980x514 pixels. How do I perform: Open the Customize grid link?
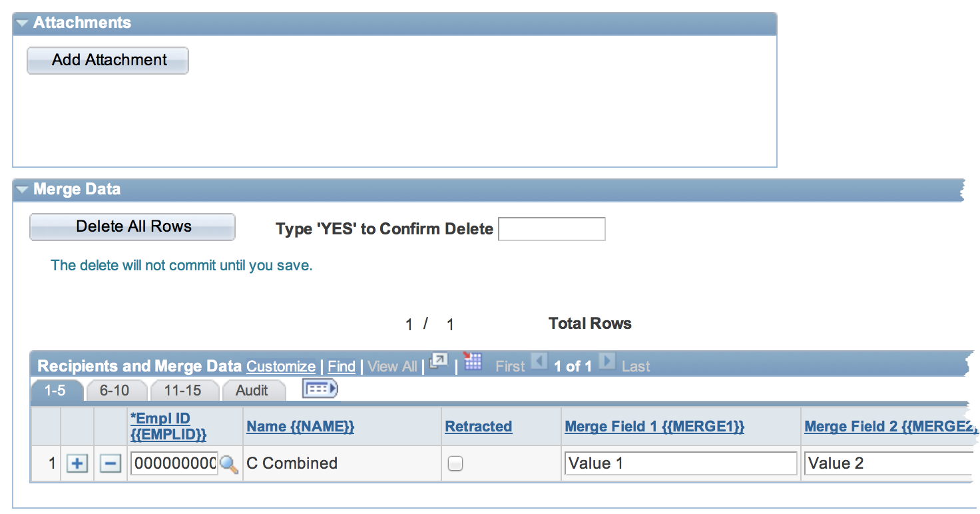pos(281,366)
